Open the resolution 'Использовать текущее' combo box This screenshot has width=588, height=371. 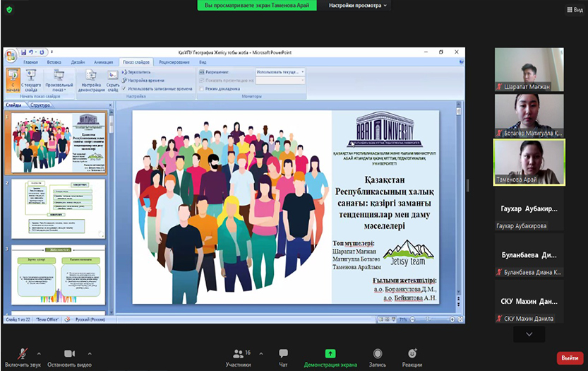point(280,72)
